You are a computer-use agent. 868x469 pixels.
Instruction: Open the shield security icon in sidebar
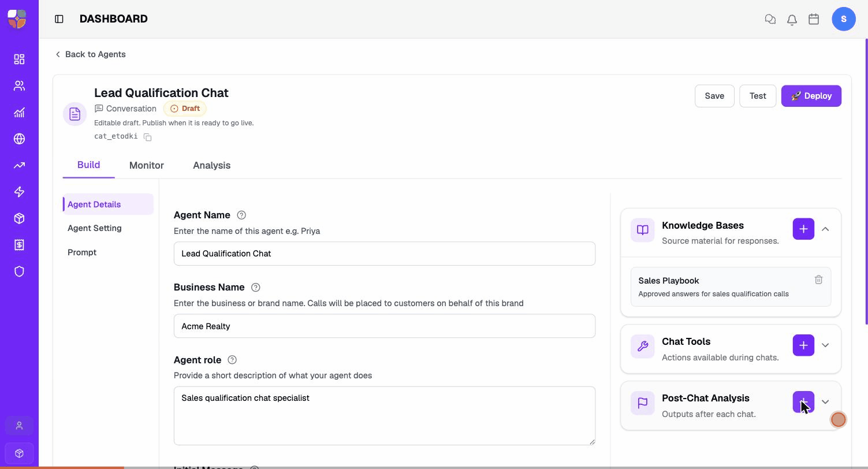point(19,271)
